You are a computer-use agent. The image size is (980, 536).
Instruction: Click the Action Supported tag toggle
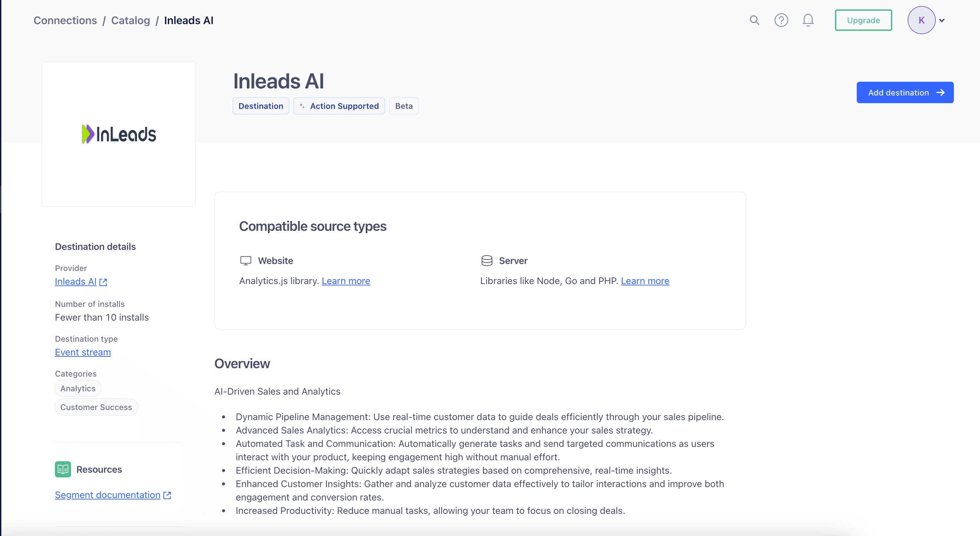pyautogui.click(x=339, y=106)
